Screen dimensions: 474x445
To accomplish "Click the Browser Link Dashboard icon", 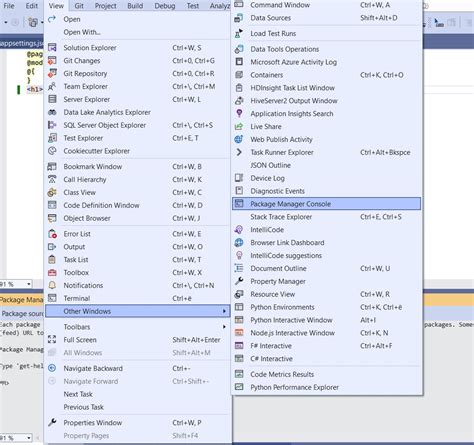I will tap(239, 243).
